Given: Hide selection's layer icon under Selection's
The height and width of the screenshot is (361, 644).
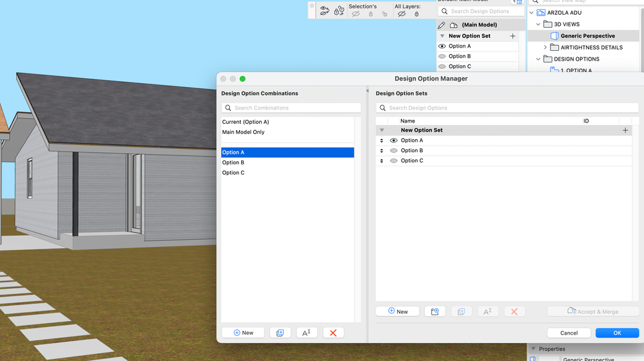Looking at the screenshot, I should [356, 14].
